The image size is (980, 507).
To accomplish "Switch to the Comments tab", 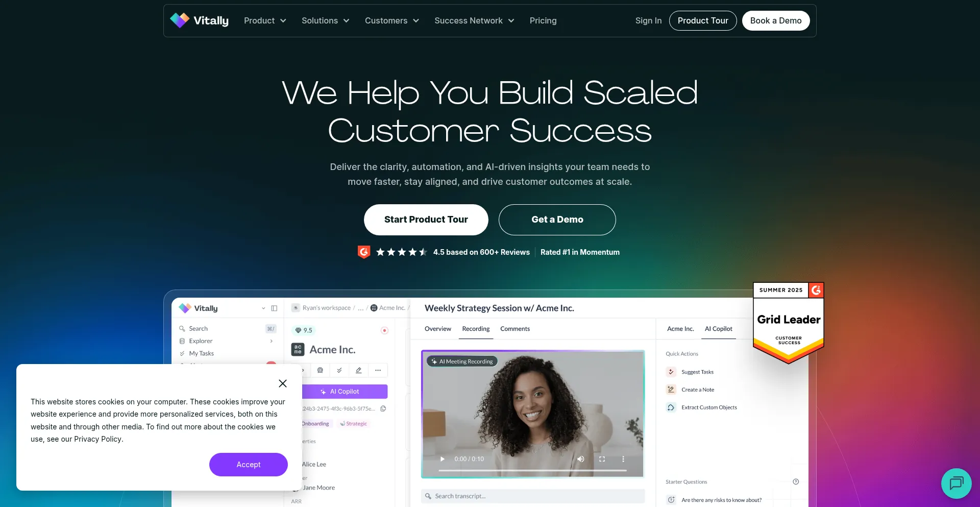I will pos(515,329).
